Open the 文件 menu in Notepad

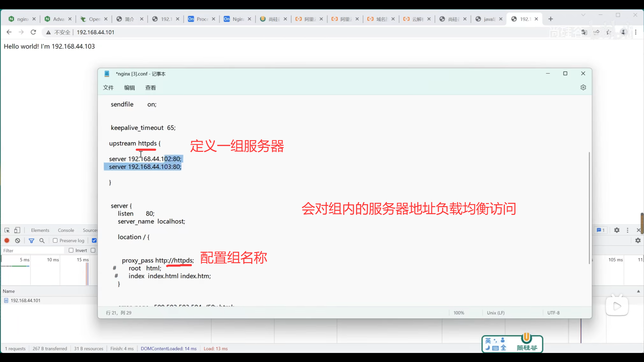108,88
